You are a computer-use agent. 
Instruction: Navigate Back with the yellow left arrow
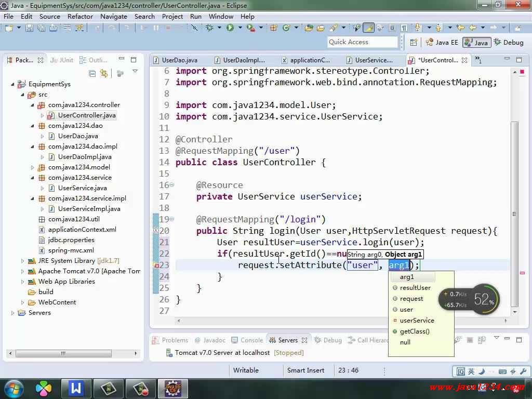[x=473, y=28]
